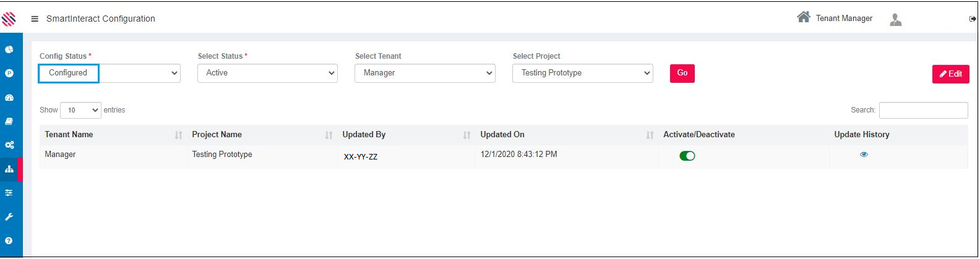The width and height of the screenshot is (980, 259).
Task: Click the logout icon at top right
Action: 973,19
